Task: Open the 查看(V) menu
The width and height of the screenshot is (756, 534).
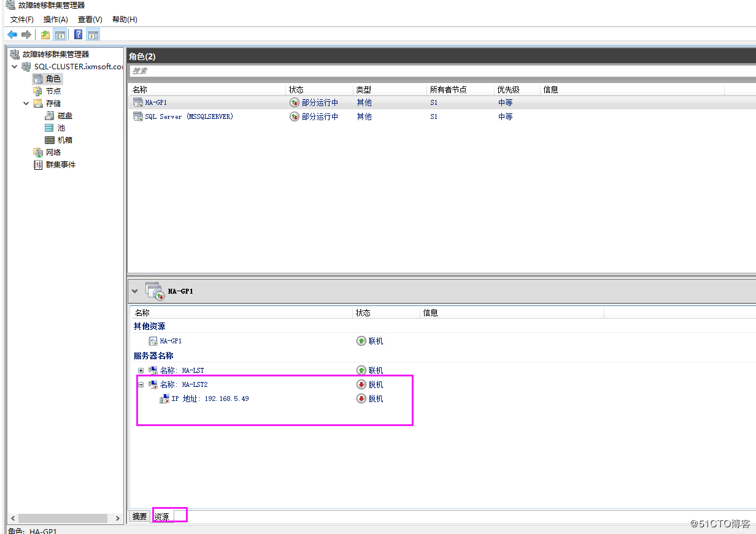Action: pos(89,19)
